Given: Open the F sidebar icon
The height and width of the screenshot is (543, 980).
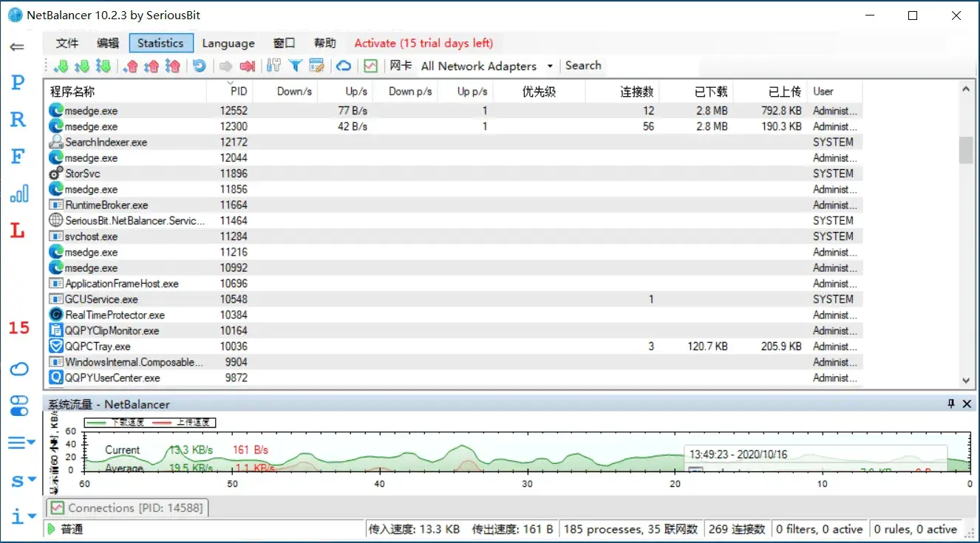Looking at the screenshot, I should coord(18,156).
